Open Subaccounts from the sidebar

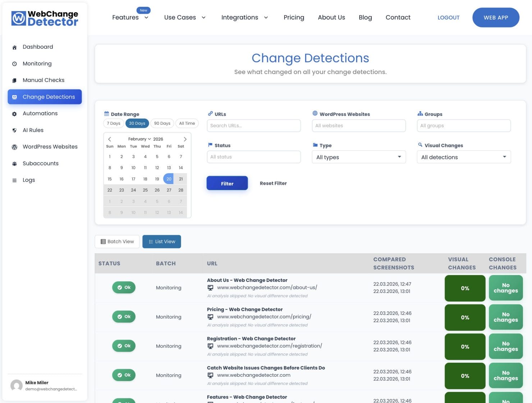pos(40,163)
